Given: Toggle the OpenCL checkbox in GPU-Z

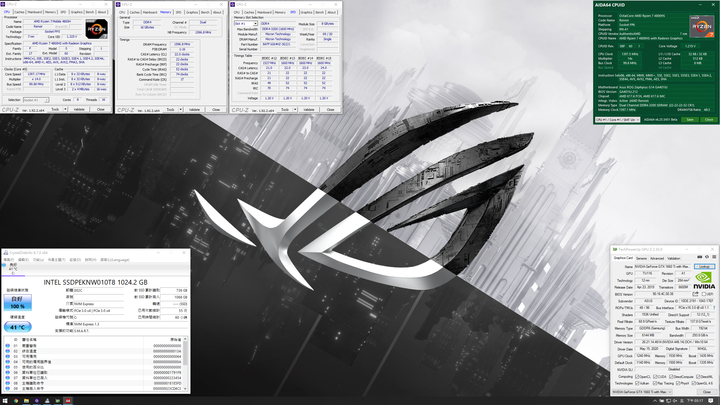Looking at the screenshot, I should (637, 377).
